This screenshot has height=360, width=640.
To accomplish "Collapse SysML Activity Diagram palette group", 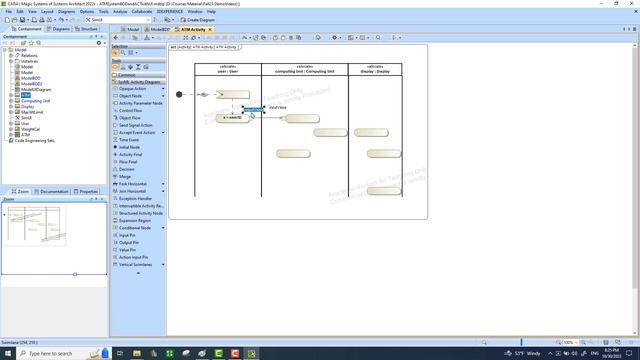I will 138,82.
